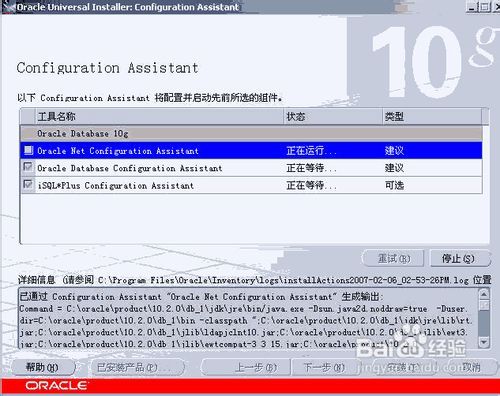This screenshot has width=500, height=396.
Task: Click the details scrollbar down arrow
Action: click(x=484, y=342)
